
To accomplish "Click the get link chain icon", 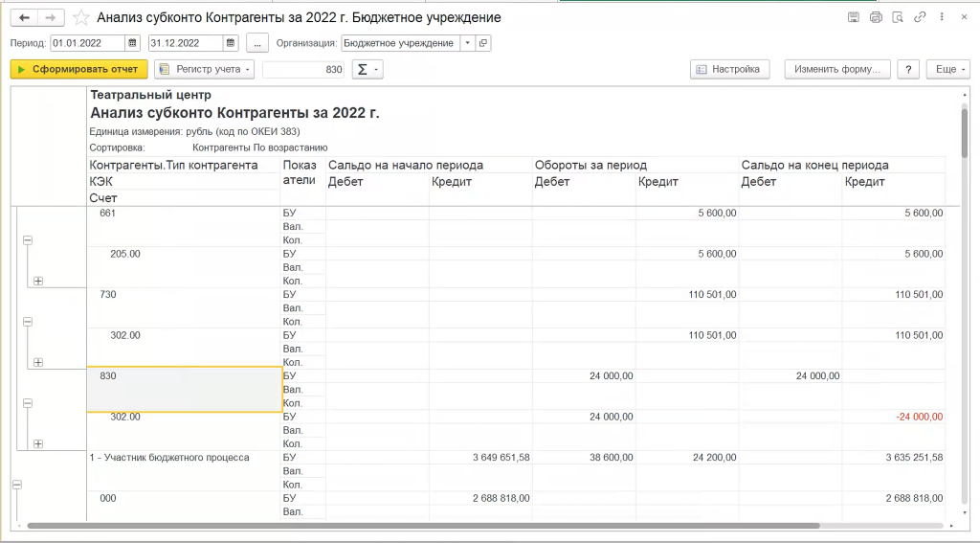I will point(920,17).
